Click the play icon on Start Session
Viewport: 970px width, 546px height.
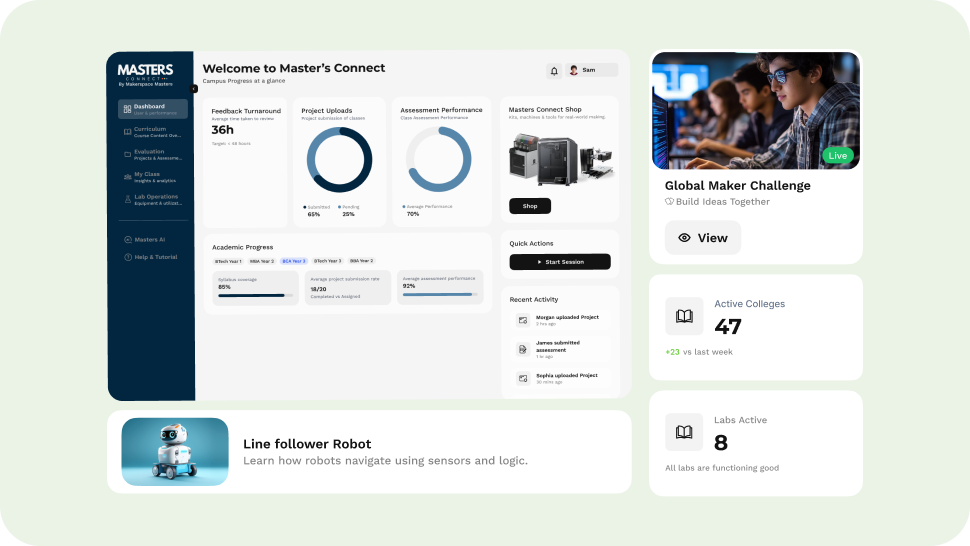click(x=539, y=262)
